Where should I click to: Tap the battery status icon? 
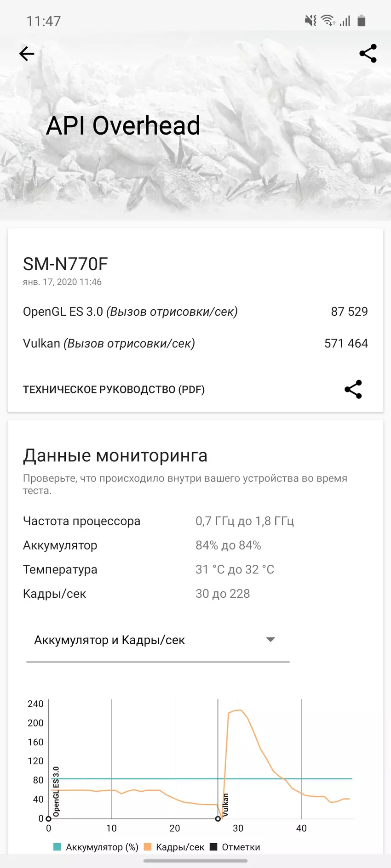click(x=362, y=21)
